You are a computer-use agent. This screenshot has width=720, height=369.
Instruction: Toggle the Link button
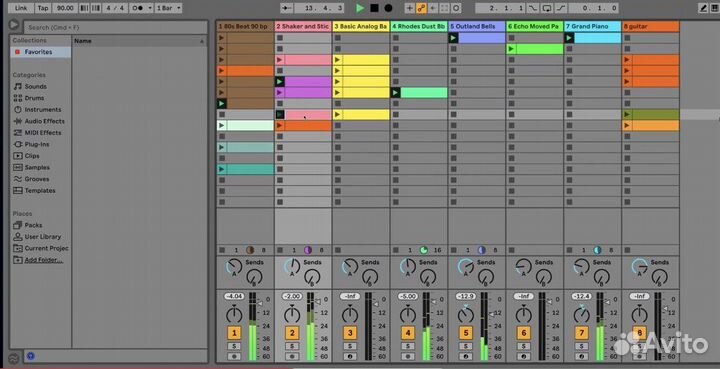[x=21, y=8]
